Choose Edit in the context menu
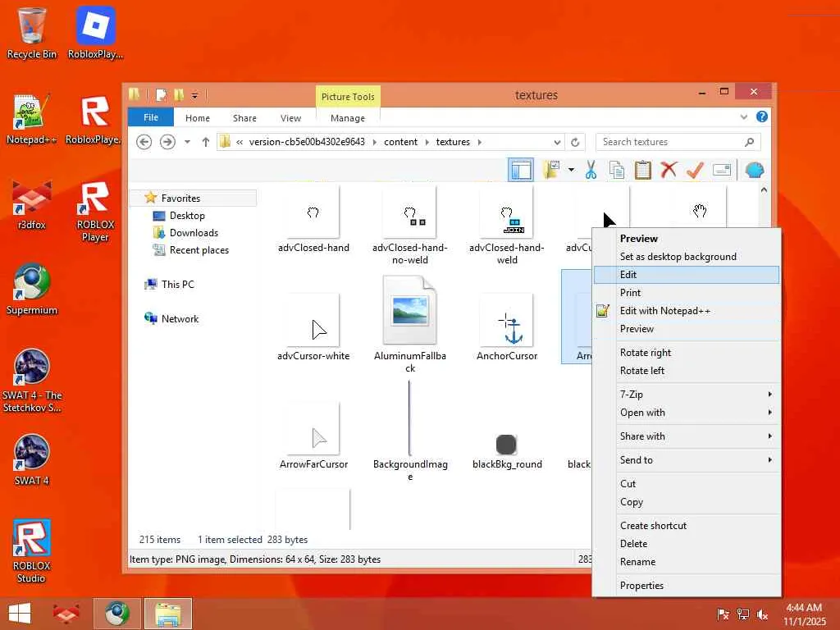840x630 pixels. click(x=687, y=274)
